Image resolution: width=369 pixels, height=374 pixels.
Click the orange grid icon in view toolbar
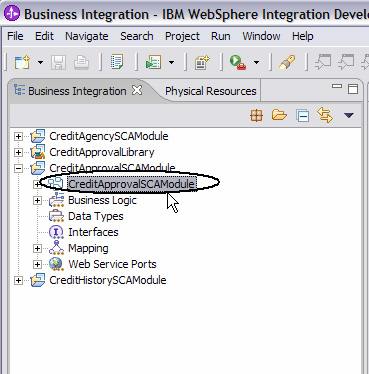(256, 116)
